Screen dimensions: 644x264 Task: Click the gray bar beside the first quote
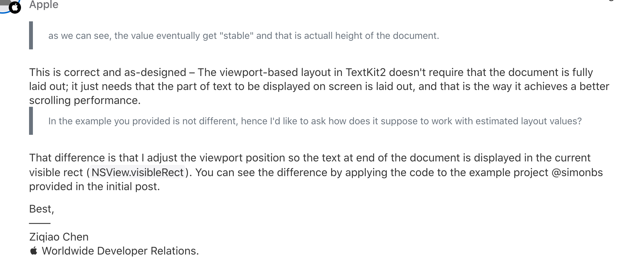[x=31, y=35]
